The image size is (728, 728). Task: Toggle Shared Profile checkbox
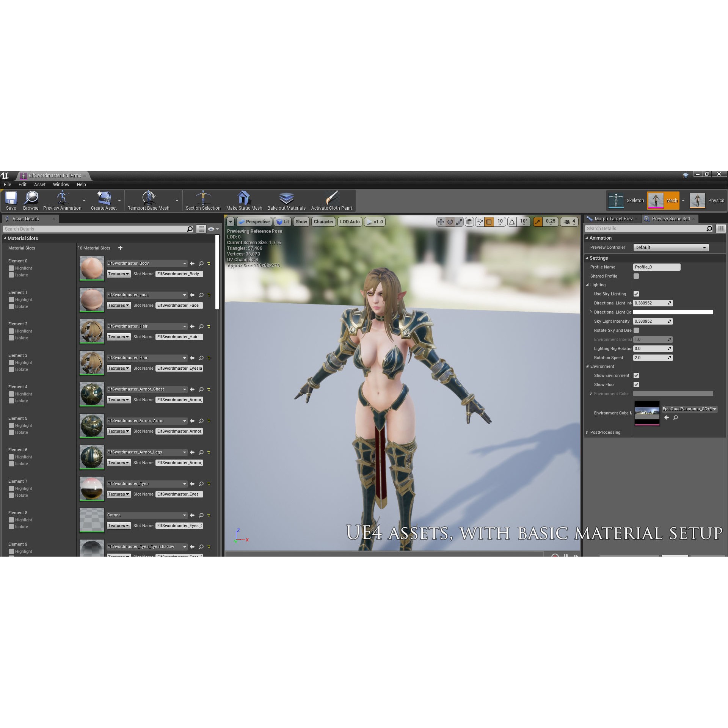[x=636, y=276]
